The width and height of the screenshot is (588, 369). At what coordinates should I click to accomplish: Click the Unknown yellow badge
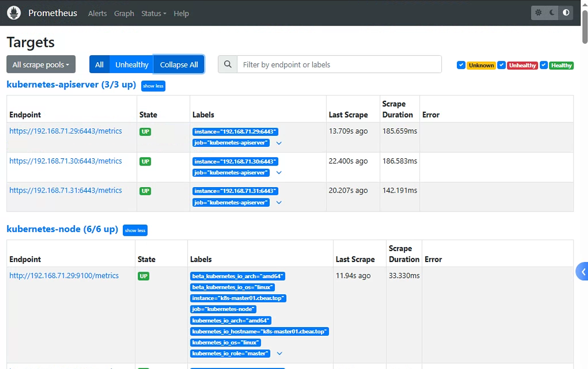481,65
